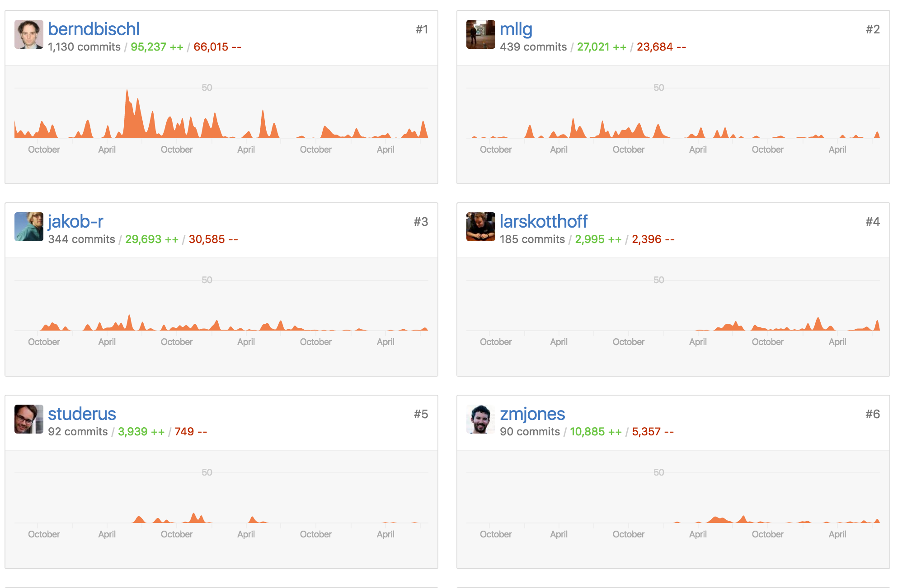Viewport: 902px width, 588px height.
Task: View mllg's 439 commits
Action: click(533, 47)
